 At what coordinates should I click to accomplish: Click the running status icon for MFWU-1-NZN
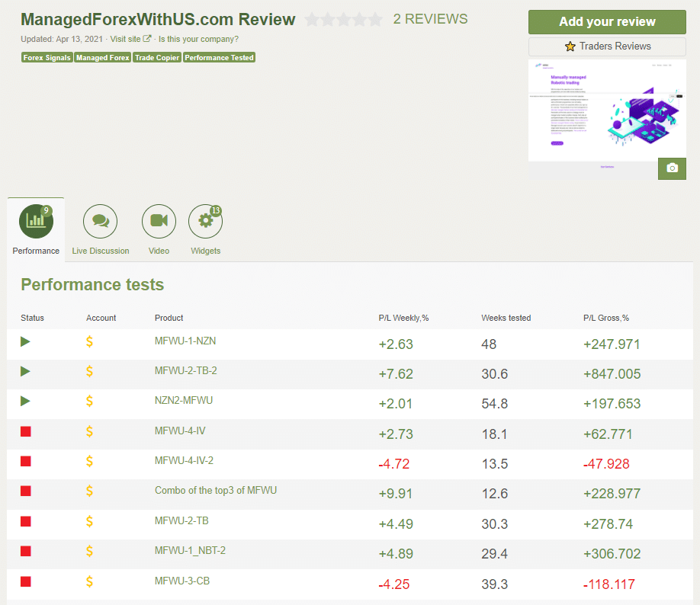click(25, 342)
